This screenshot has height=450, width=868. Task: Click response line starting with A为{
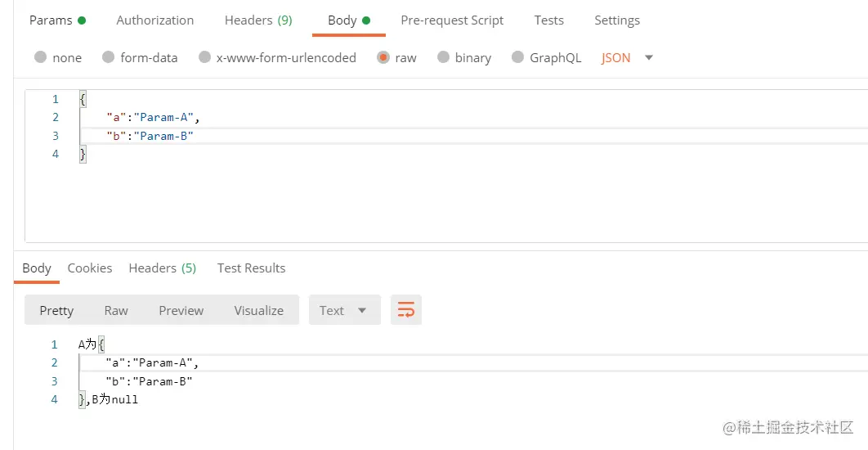click(92, 344)
